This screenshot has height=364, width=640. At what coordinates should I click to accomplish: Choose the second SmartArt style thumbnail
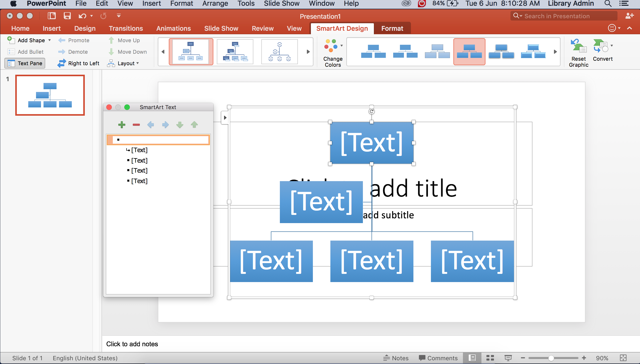click(405, 51)
